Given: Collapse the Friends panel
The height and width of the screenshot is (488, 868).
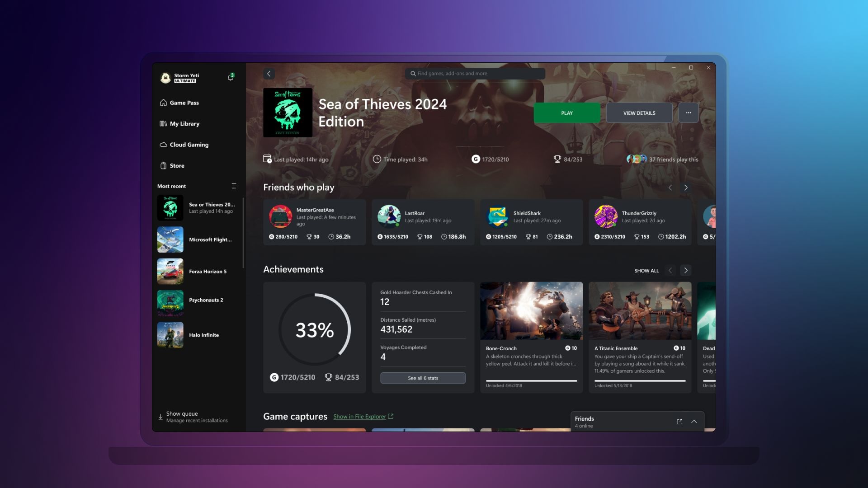Looking at the screenshot, I should coord(694,421).
